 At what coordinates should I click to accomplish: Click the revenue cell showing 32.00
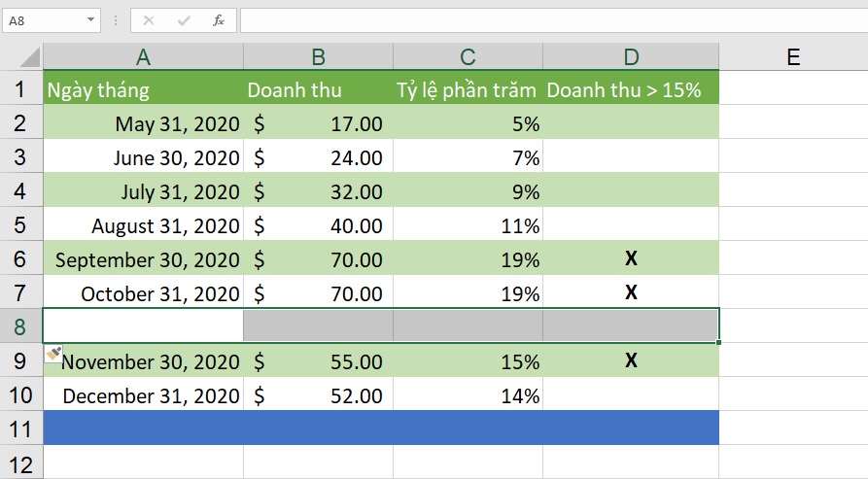[318, 190]
